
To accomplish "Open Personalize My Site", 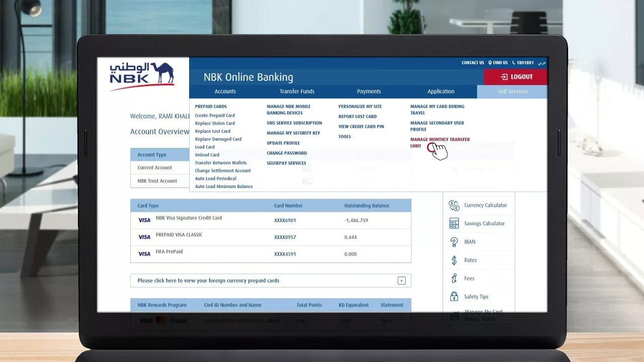I will tap(360, 107).
